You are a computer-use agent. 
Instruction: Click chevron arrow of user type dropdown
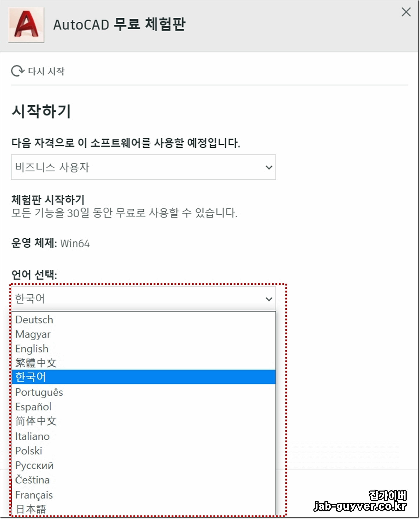click(269, 167)
